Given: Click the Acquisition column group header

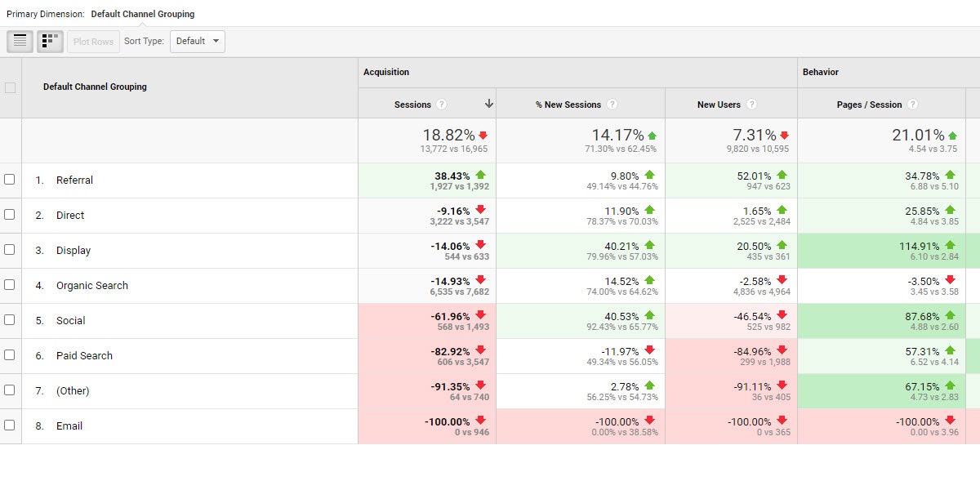Looking at the screenshot, I should [x=386, y=72].
